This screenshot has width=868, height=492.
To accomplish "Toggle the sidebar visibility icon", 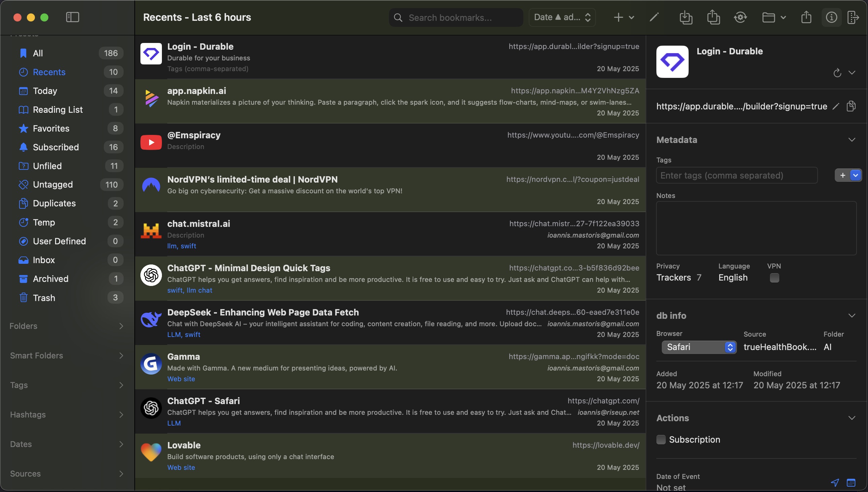I will click(72, 17).
